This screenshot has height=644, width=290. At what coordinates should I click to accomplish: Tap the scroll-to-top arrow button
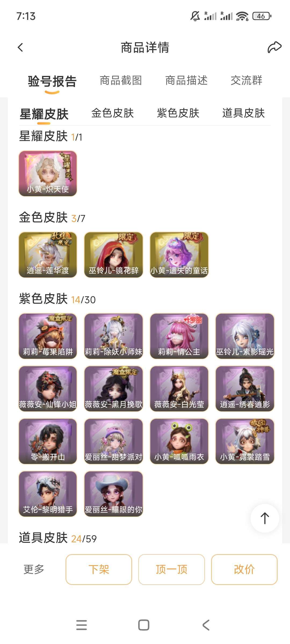coord(265,518)
